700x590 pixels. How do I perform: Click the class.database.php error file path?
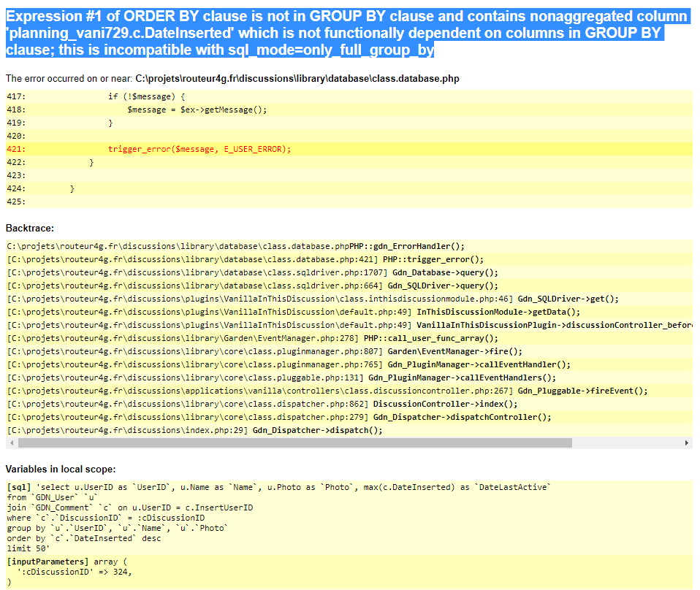[x=297, y=79]
